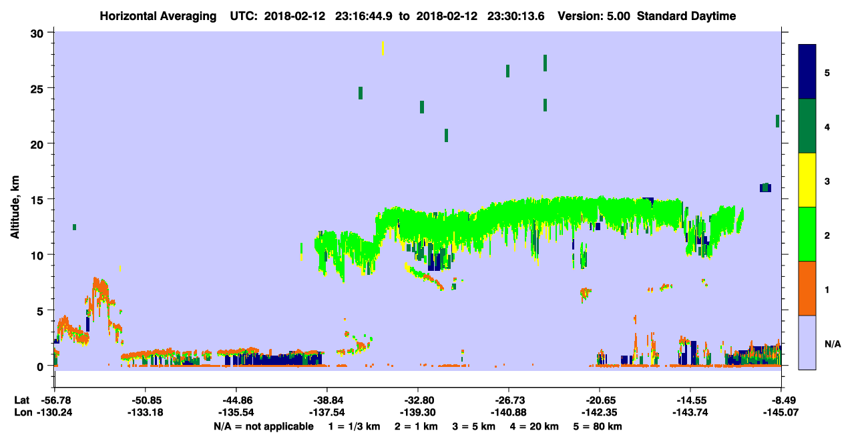Click the dark blue patch near 16 km at right edge
The width and height of the screenshot is (868, 445).
(x=765, y=187)
